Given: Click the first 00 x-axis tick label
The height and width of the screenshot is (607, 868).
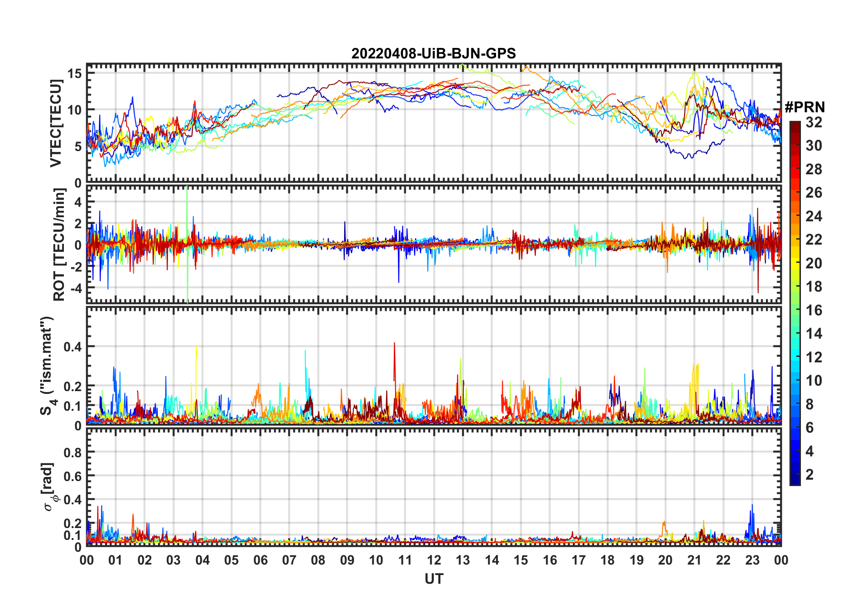Looking at the screenshot, I should pos(87,560).
